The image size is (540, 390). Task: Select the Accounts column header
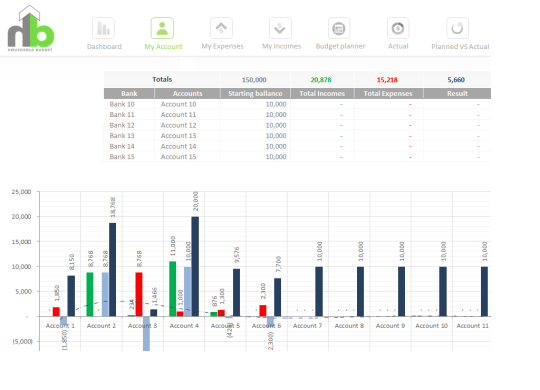click(x=187, y=93)
